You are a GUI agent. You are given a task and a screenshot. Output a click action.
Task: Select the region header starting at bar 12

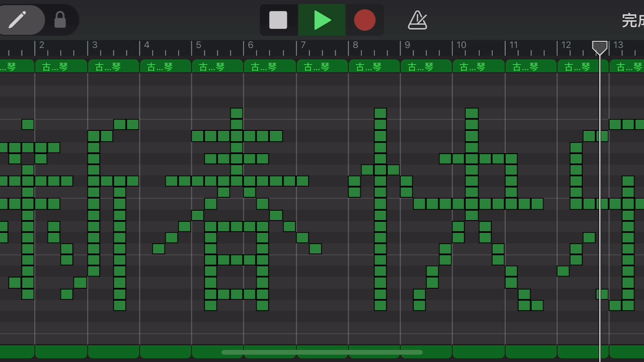pos(583,66)
